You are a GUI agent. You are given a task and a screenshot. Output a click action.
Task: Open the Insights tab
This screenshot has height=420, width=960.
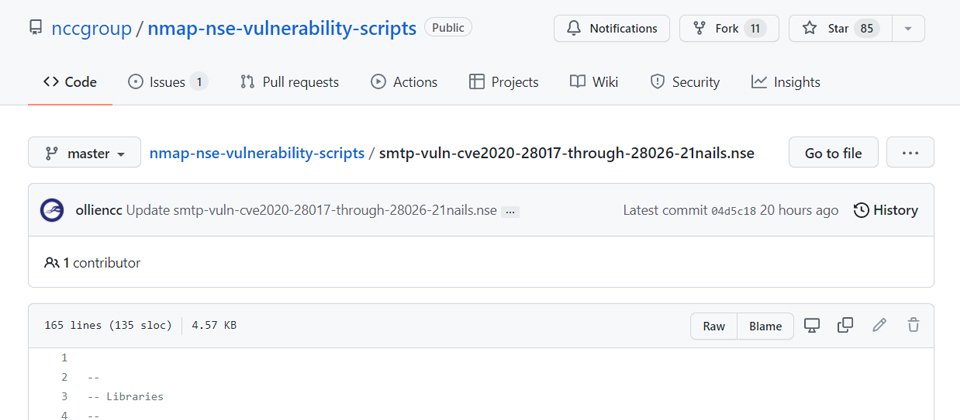786,82
